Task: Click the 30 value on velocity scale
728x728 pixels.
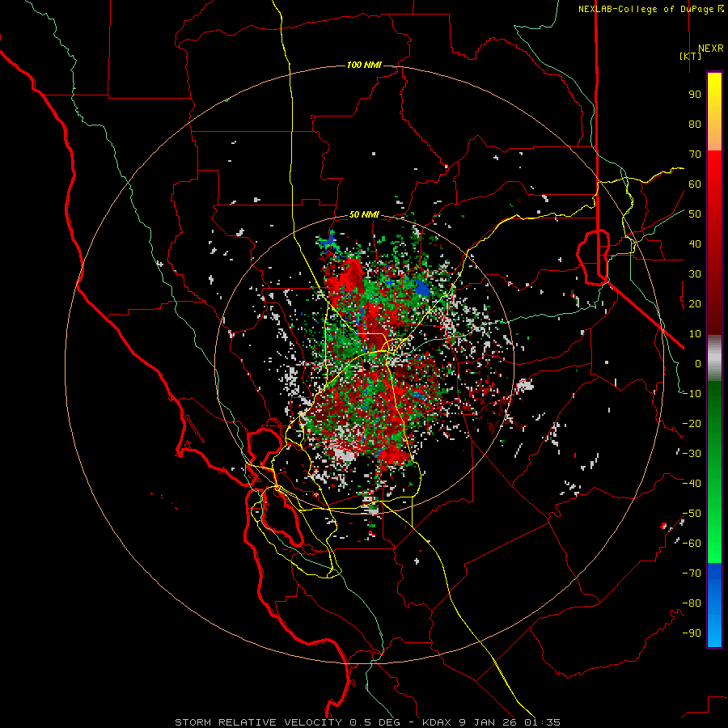Action: (695, 274)
